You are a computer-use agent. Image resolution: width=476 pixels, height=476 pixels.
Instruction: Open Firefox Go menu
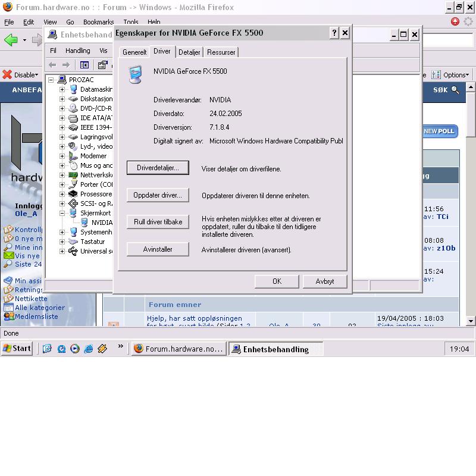70,22
